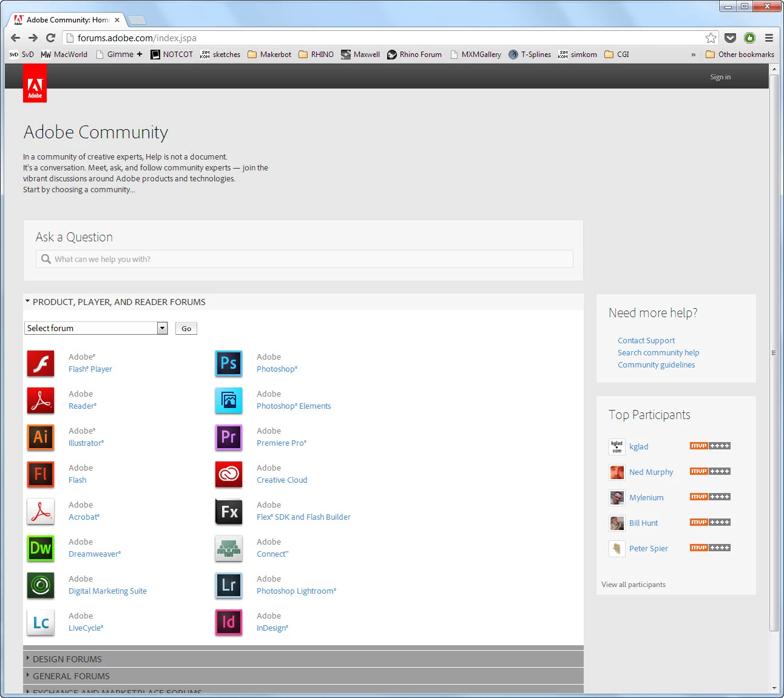Open Peter Spier's profile link
The height and width of the screenshot is (698, 784).
649,549
